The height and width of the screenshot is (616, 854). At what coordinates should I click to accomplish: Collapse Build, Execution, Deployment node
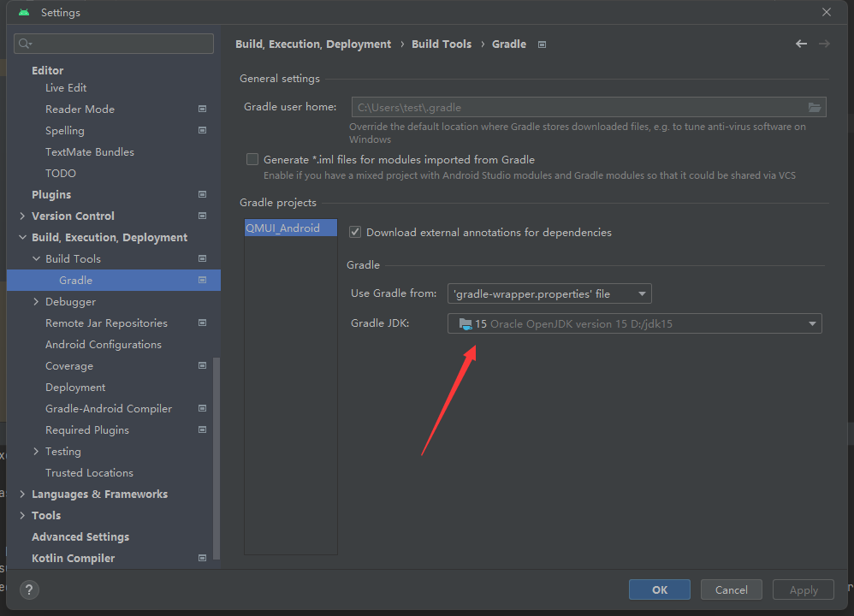click(x=22, y=237)
